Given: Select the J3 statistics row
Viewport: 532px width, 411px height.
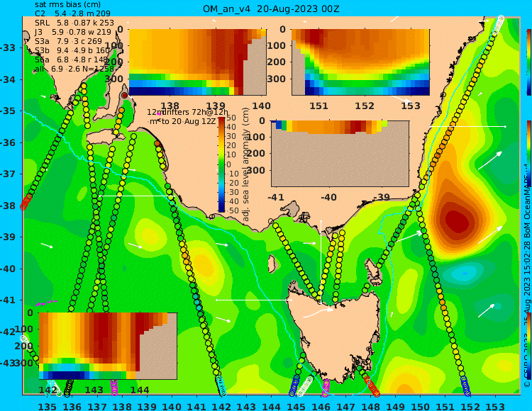Looking at the screenshot, I should pyautogui.click(x=73, y=32).
